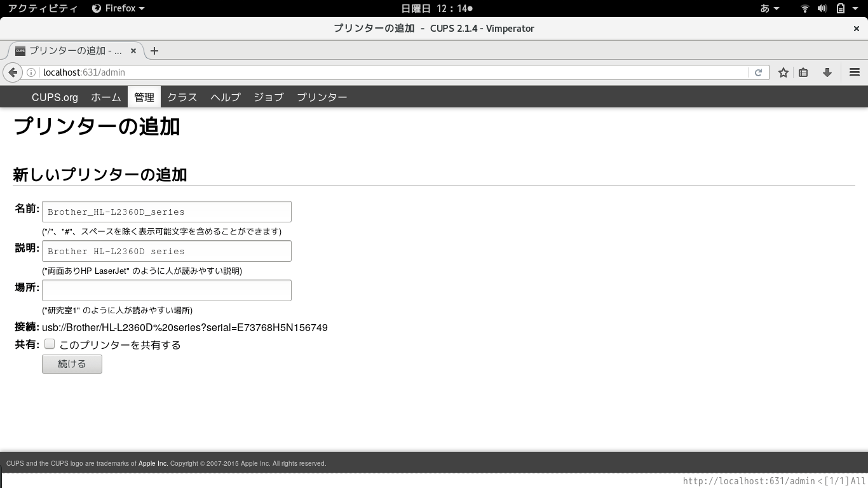This screenshot has height=488, width=868.
Task: Focus the 名前 printer name field
Action: 166,212
